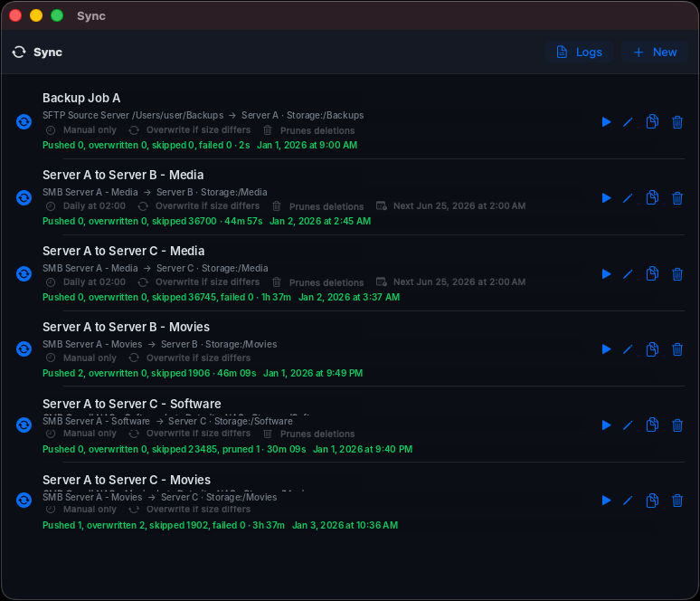Viewport: 700px width, 601px height.
Task: Click sync icon beside Server C - Media
Action: pyautogui.click(x=24, y=273)
